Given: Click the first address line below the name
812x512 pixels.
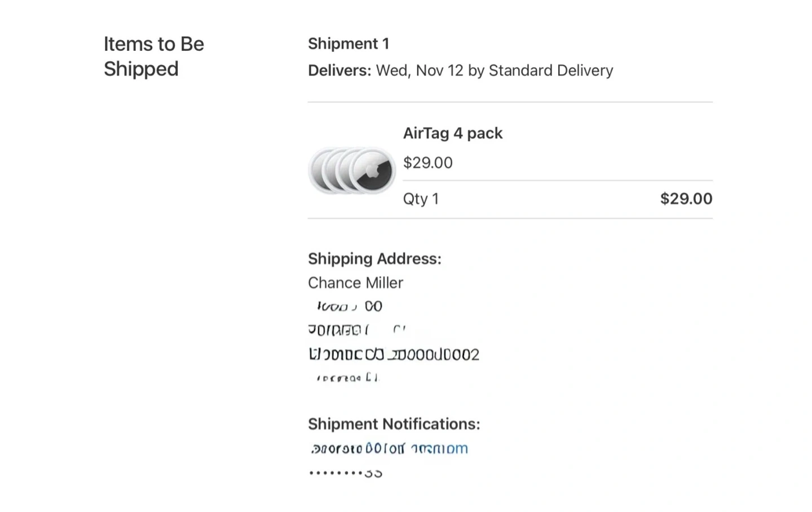Looking at the screenshot, I should point(350,307).
